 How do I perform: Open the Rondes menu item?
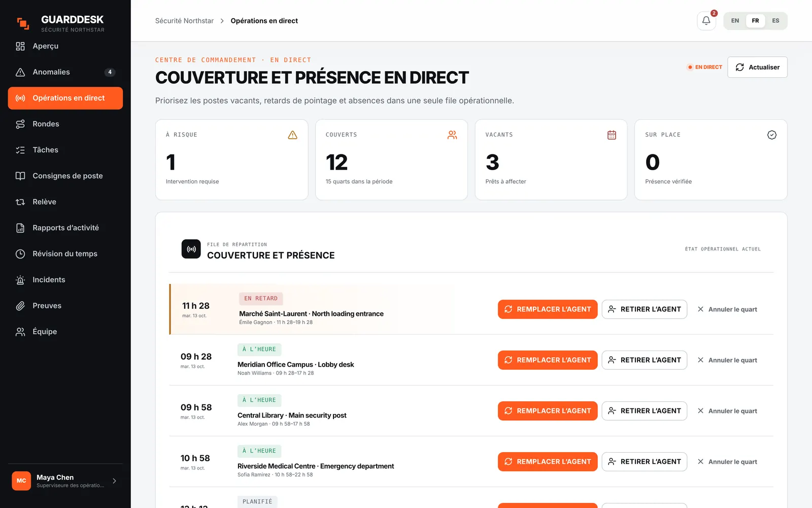pos(65,124)
